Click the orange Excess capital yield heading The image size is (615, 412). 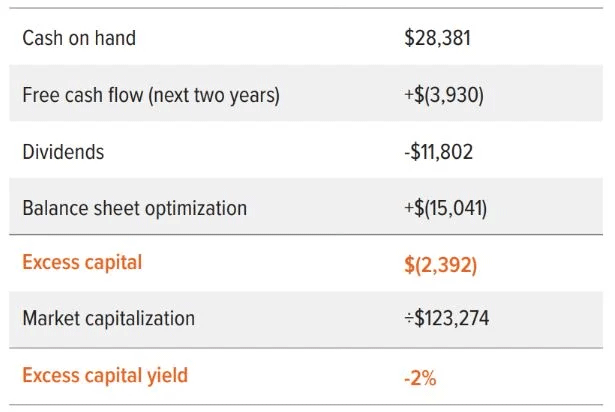coord(104,376)
